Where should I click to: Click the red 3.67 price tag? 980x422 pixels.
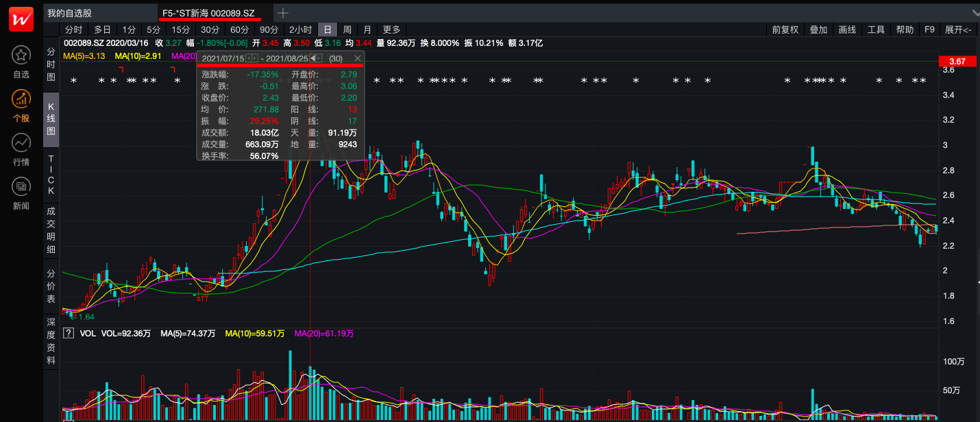[x=957, y=61]
